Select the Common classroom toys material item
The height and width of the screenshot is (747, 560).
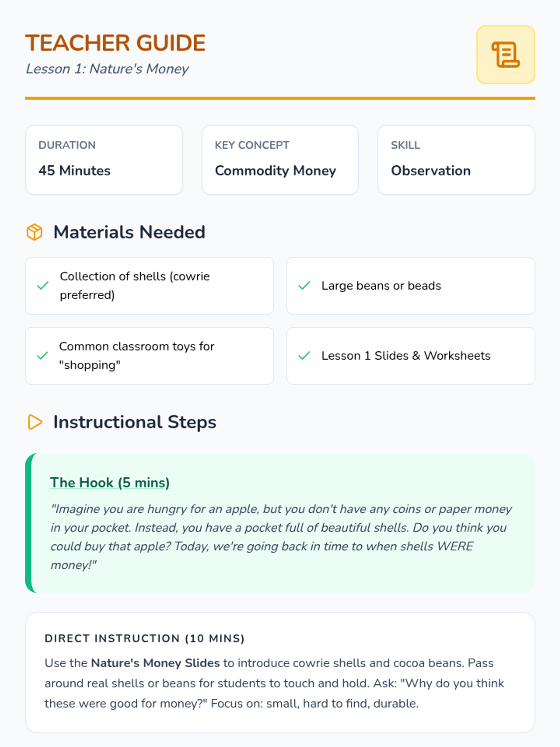coord(149,356)
